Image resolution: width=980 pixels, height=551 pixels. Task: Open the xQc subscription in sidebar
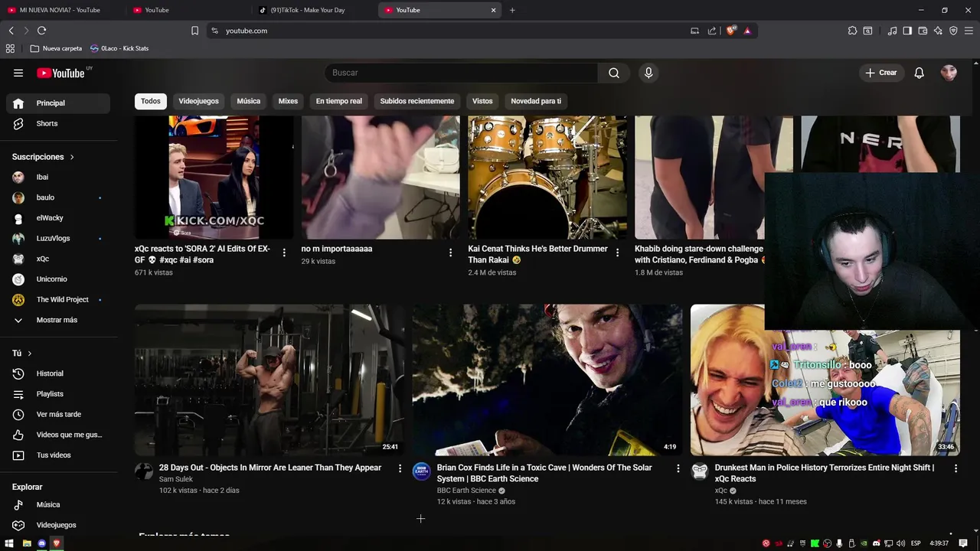click(x=58, y=259)
